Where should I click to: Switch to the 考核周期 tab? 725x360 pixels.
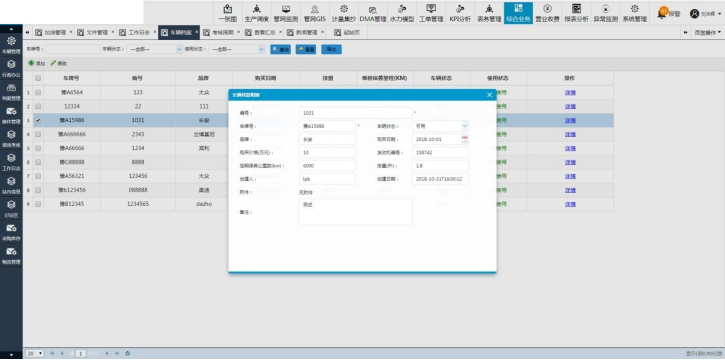[x=221, y=32]
